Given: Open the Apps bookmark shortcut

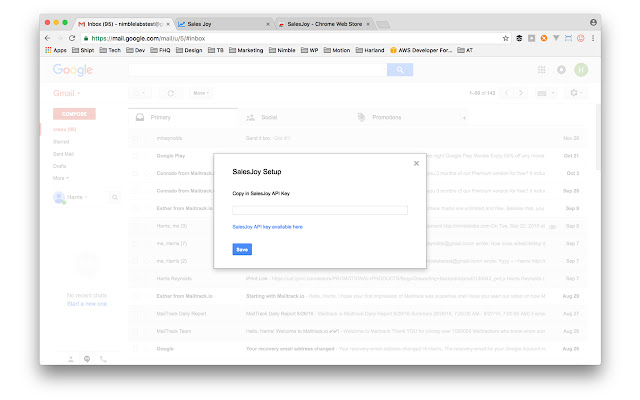Looking at the screenshot, I should point(56,50).
